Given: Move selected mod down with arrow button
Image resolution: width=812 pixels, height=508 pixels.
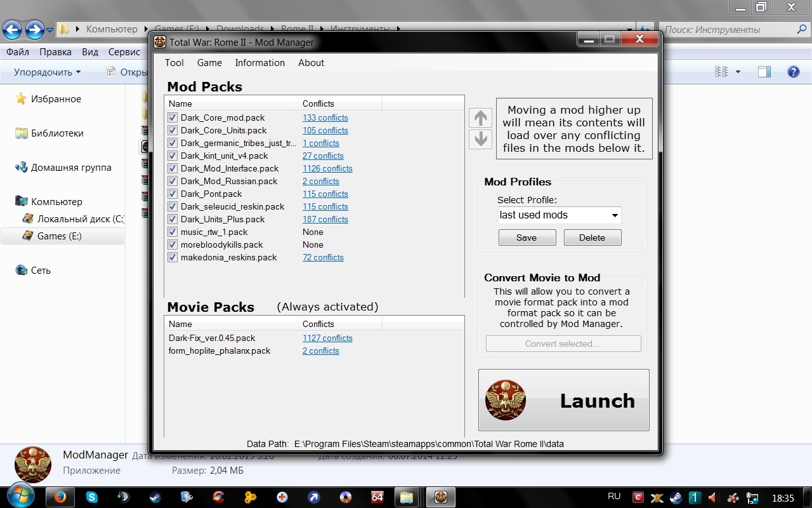Looking at the screenshot, I should (x=480, y=139).
